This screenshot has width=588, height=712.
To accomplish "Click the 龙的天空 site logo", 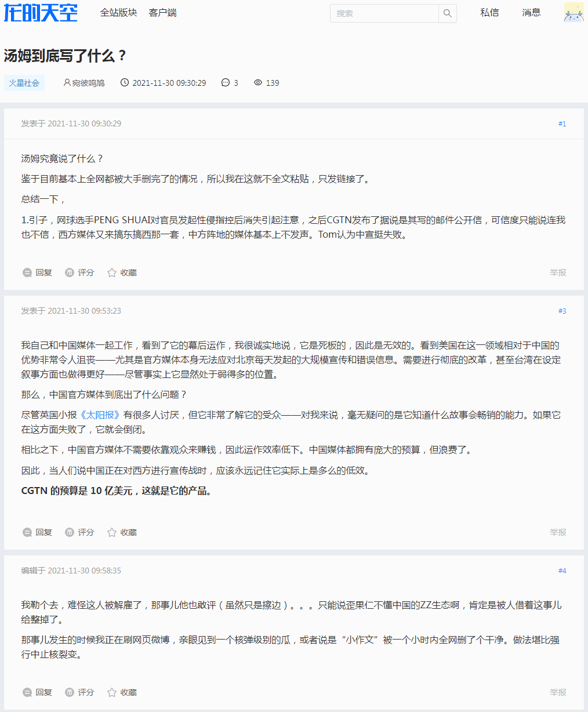I will click(x=41, y=13).
